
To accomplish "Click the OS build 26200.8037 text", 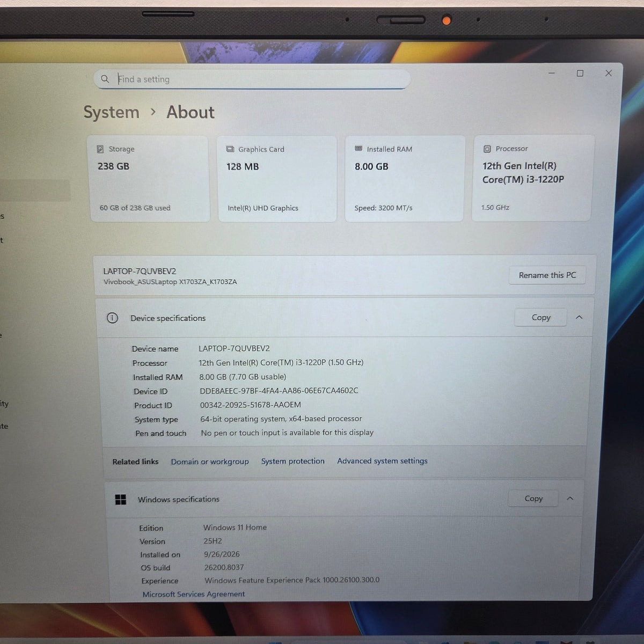I will click(x=224, y=567).
